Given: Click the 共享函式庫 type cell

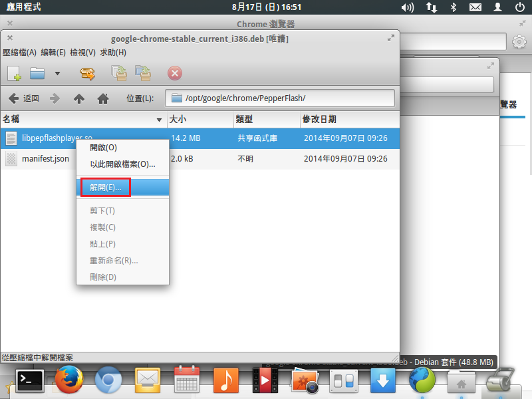Looking at the screenshot, I should tap(257, 138).
